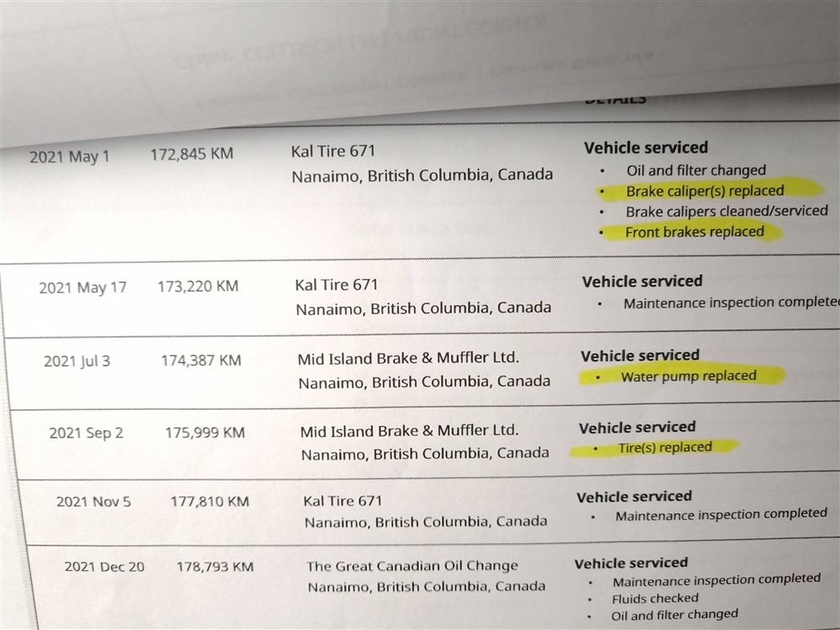Select the 177,810 KM odometer reading
This screenshot has height=630, width=840.
click(209, 501)
